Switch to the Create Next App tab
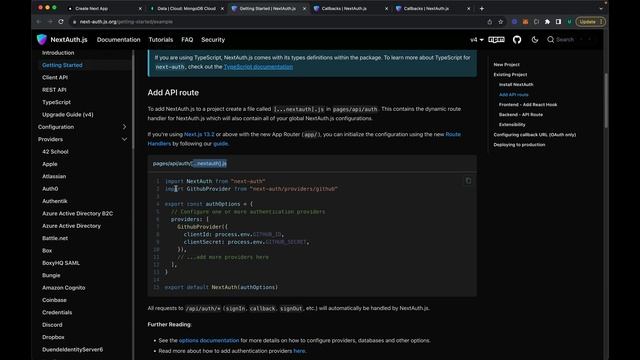 [104, 9]
